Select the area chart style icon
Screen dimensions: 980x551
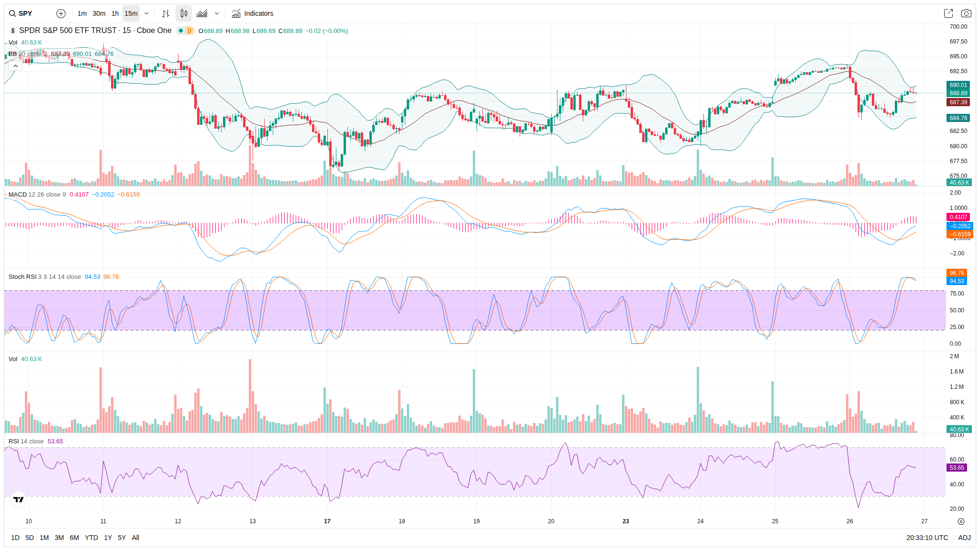point(202,13)
